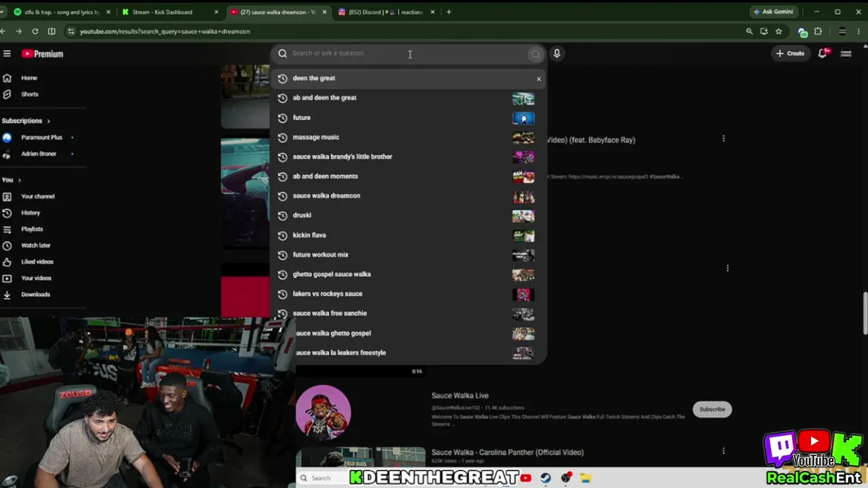868x488 pixels.
Task: Open File Explorer from the taskbar
Action: pyautogui.click(x=586, y=478)
